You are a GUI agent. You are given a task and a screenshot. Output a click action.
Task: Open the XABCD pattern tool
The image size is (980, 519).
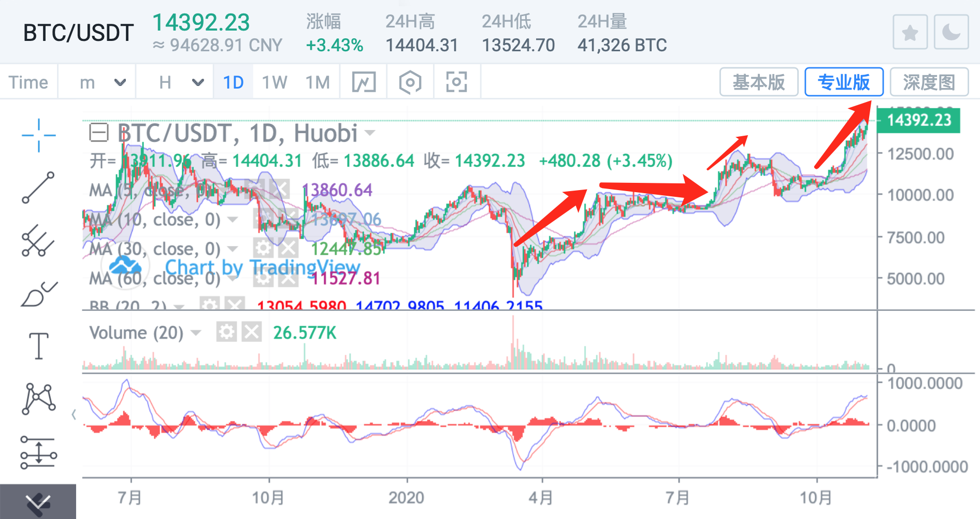(x=39, y=399)
